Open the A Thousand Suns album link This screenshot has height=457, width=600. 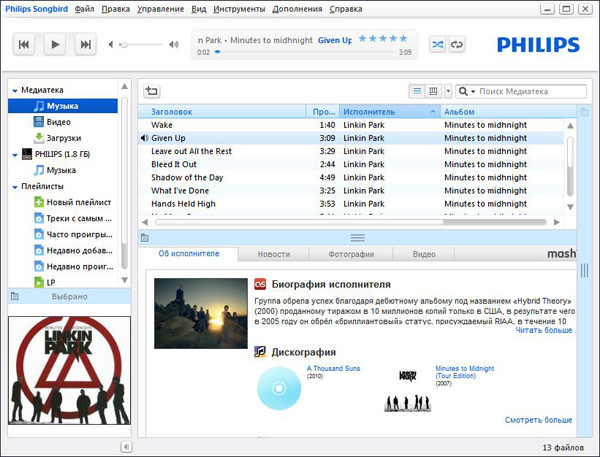click(x=333, y=368)
